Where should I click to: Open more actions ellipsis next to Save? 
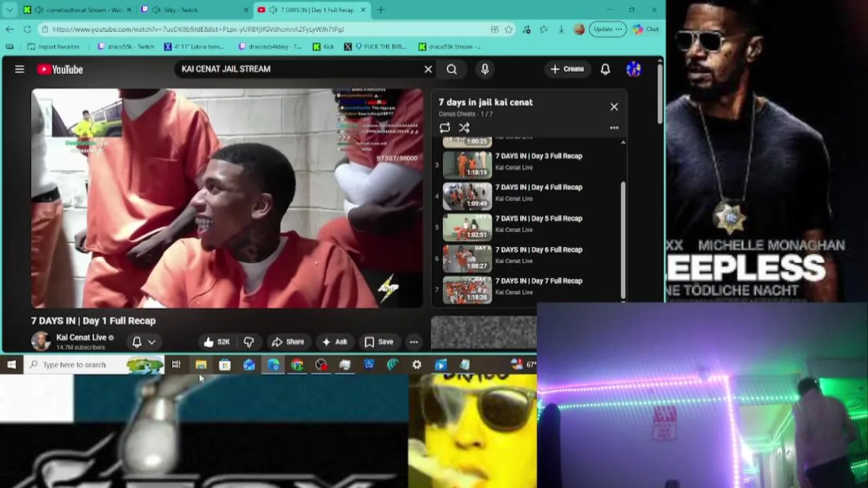tap(414, 342)
